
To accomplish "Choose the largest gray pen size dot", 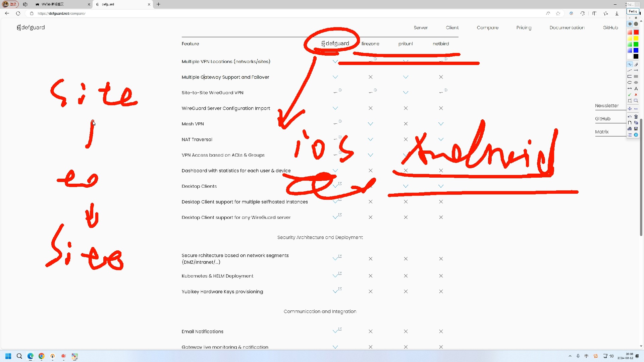I will click(636, 24).
